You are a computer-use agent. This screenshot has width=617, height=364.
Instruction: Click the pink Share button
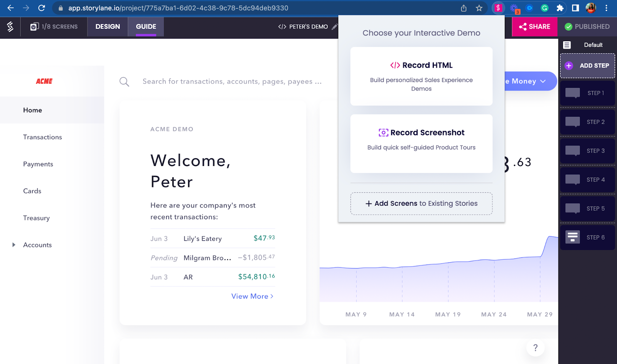pyautogui.click(x=534, y=27)
